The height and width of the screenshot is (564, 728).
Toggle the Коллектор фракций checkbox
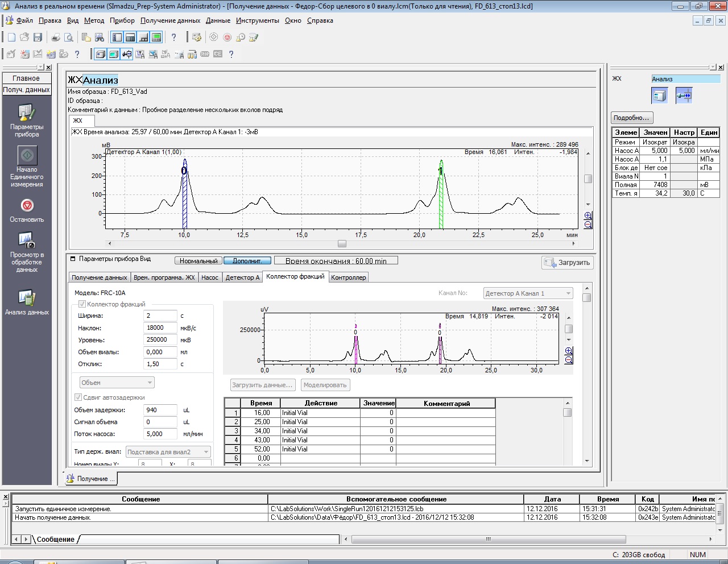coord(82,304)
